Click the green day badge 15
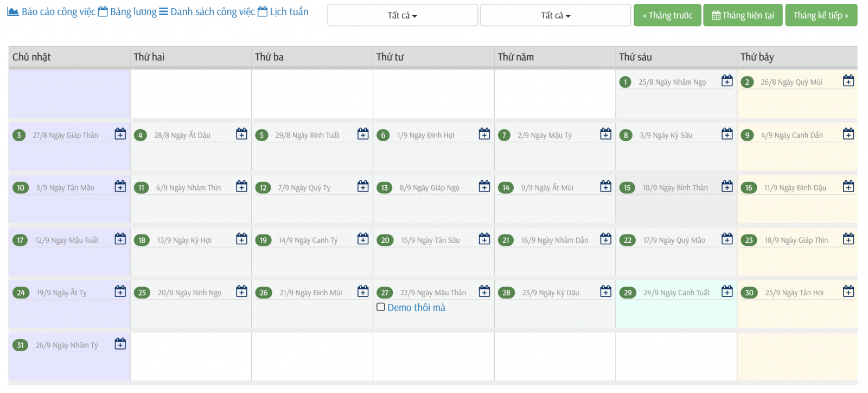The image size is (868, 393). (x=627, y=188)
